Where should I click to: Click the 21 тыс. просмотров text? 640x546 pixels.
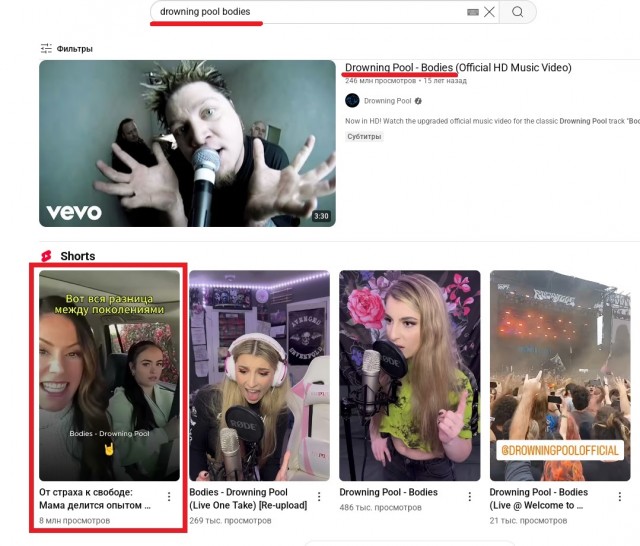[x=528, y=520]
